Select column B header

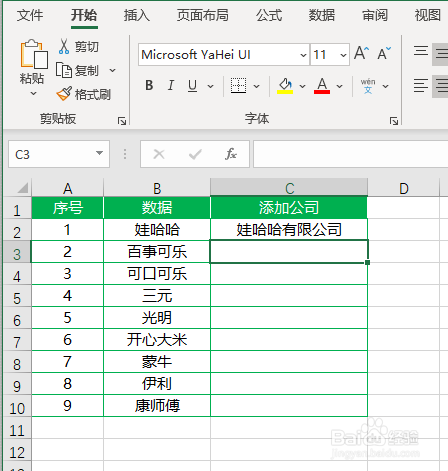coord(157,188)
